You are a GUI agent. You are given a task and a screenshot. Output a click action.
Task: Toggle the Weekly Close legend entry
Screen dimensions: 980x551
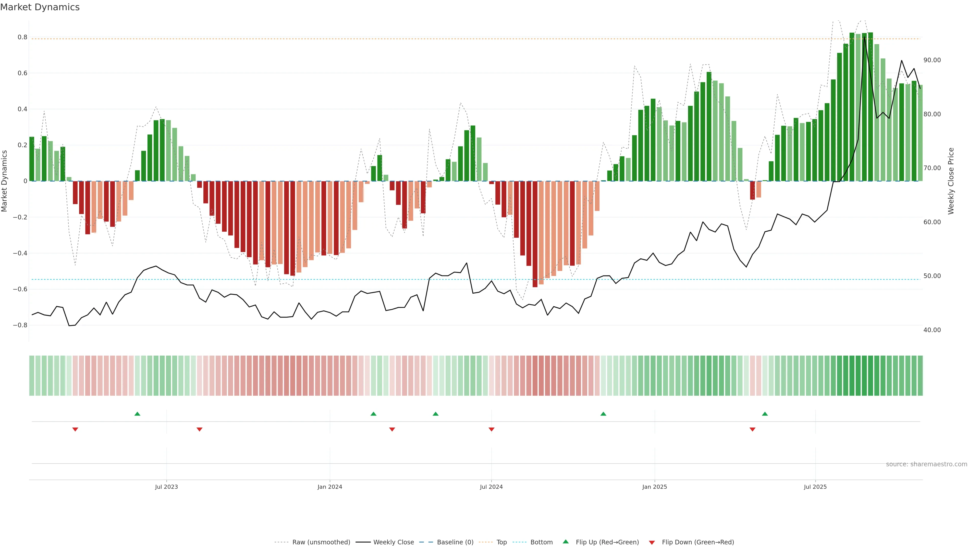click(x=393, y=542)
